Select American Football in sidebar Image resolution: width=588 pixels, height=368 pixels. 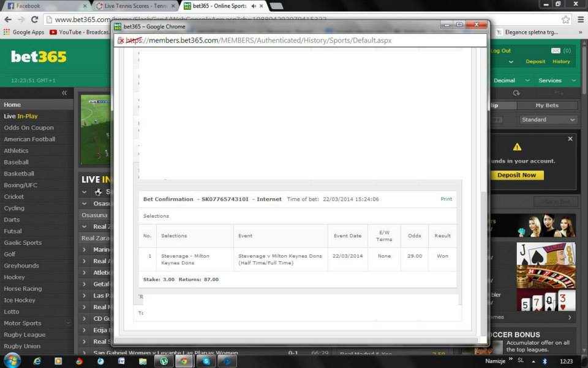pyautogui.click(x=36, y=139)
